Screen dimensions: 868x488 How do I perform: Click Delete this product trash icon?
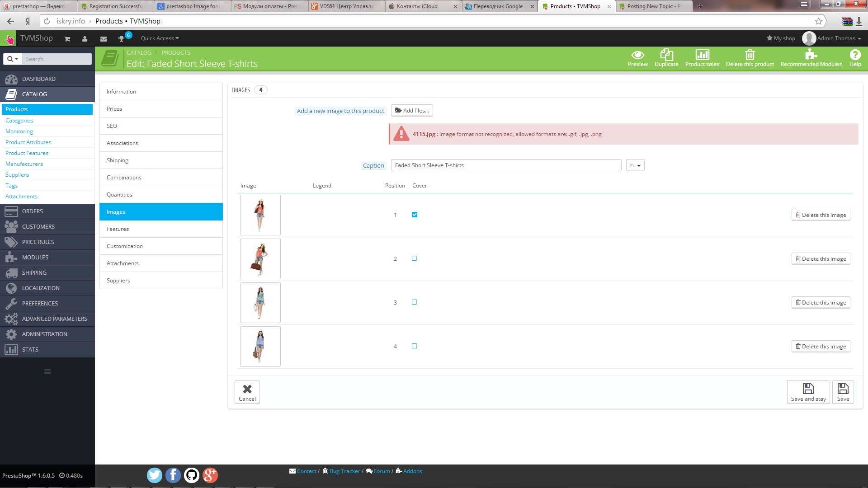coord(750,55)
